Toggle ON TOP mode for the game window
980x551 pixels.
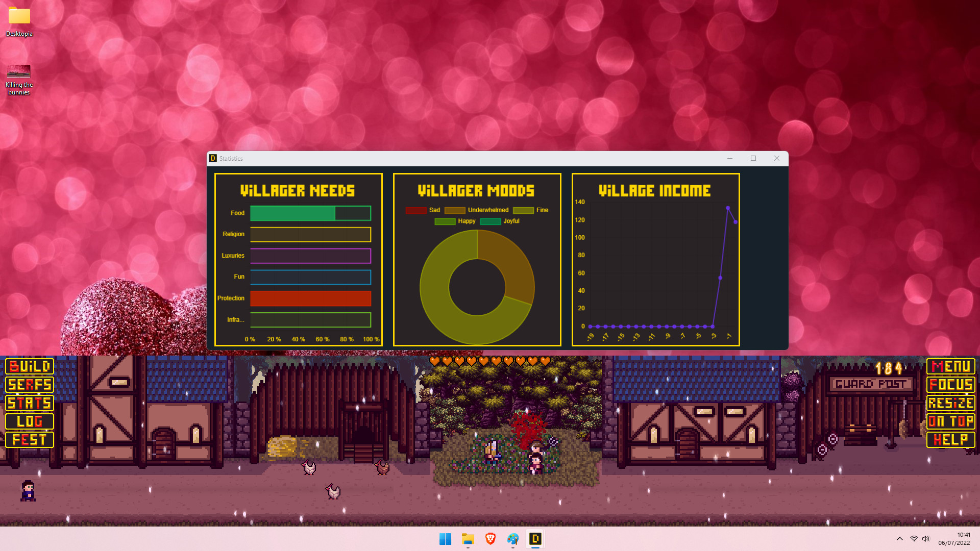coord(950,421)
